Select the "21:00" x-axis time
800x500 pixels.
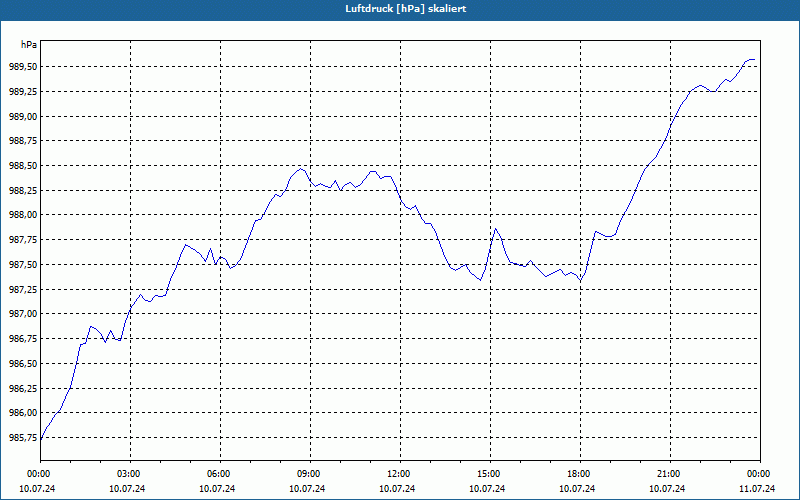click(670, 474)
